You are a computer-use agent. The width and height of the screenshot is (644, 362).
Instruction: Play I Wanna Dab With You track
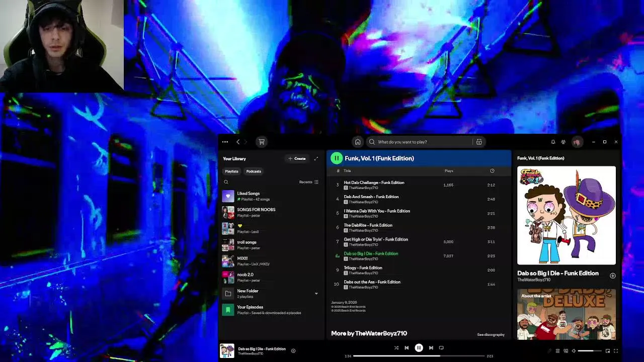click(x=419, y=213)
